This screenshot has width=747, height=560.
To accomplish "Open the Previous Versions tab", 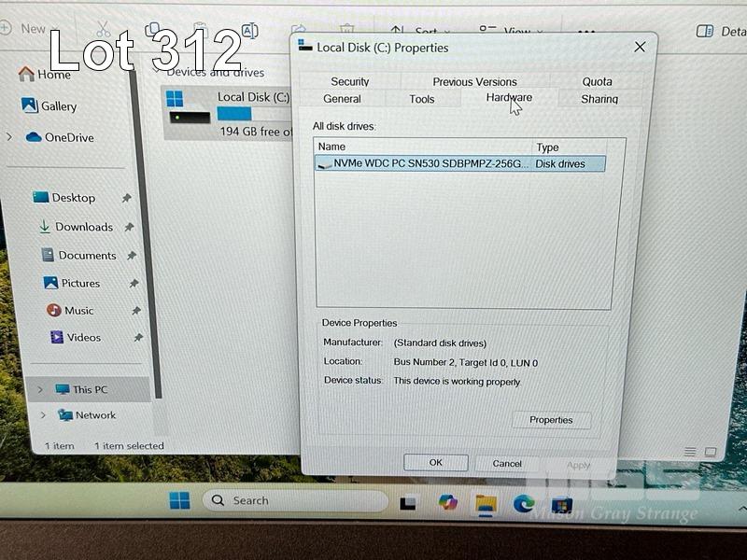I will pos(474,82).
